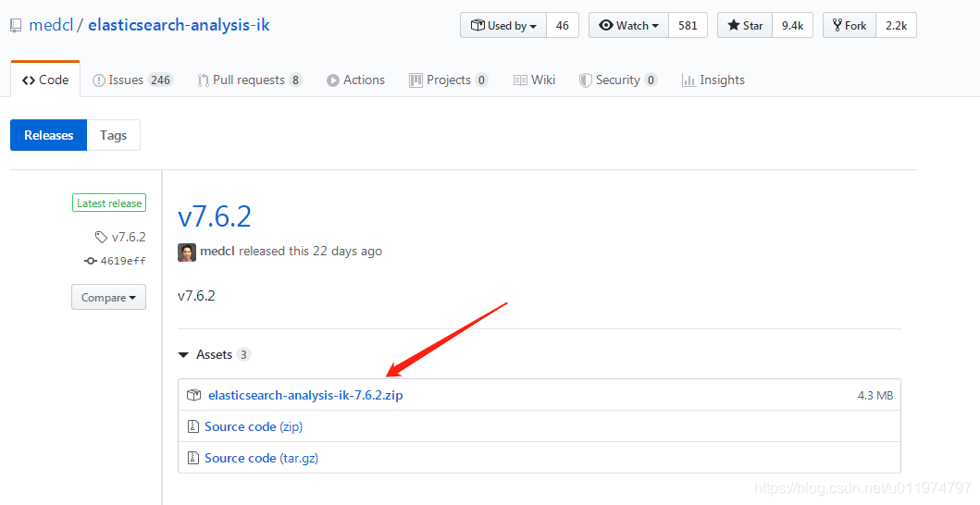Click the eye icon in the Watch button

(x=605, y=26)
